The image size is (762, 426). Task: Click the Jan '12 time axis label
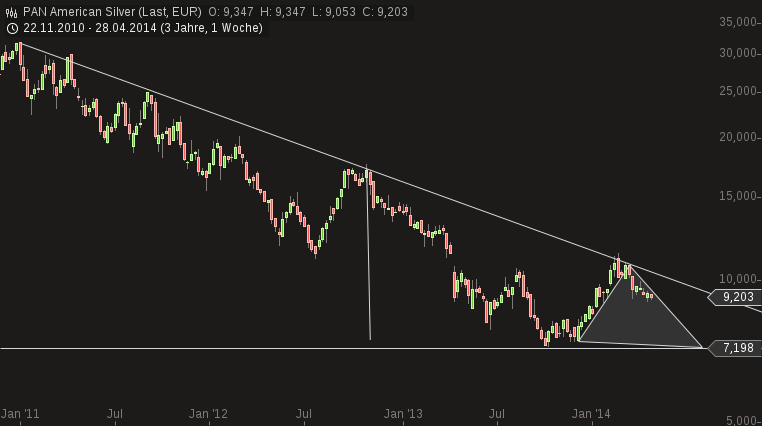pos(208,414)
